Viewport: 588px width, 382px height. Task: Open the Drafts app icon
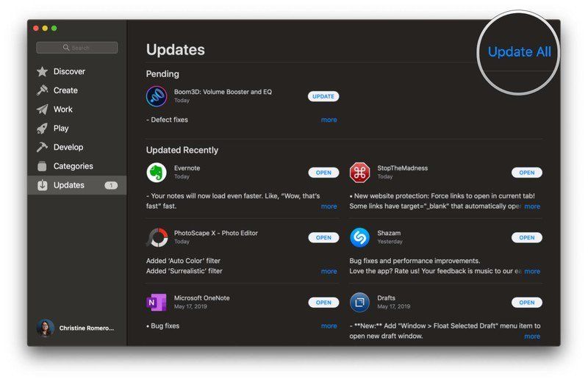tap(359, 302)
